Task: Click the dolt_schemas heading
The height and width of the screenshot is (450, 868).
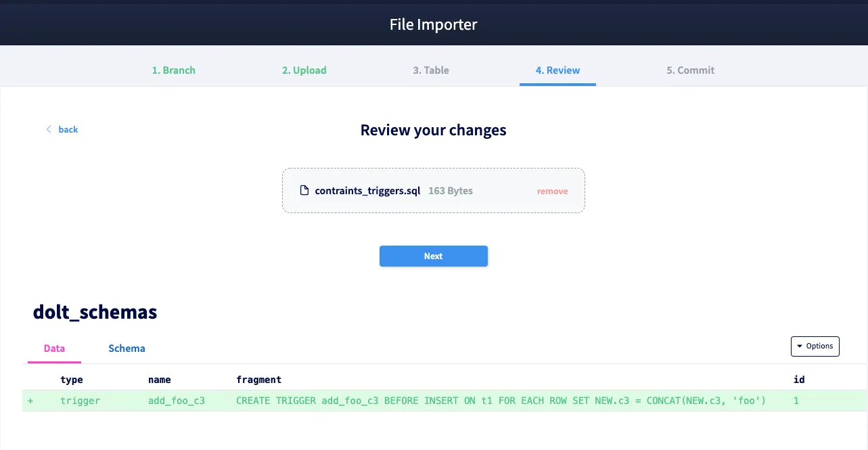Action: click(95, 312)
